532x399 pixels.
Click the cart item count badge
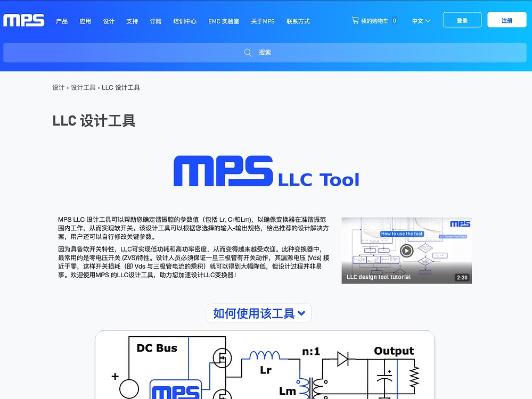tap(394, 21)
